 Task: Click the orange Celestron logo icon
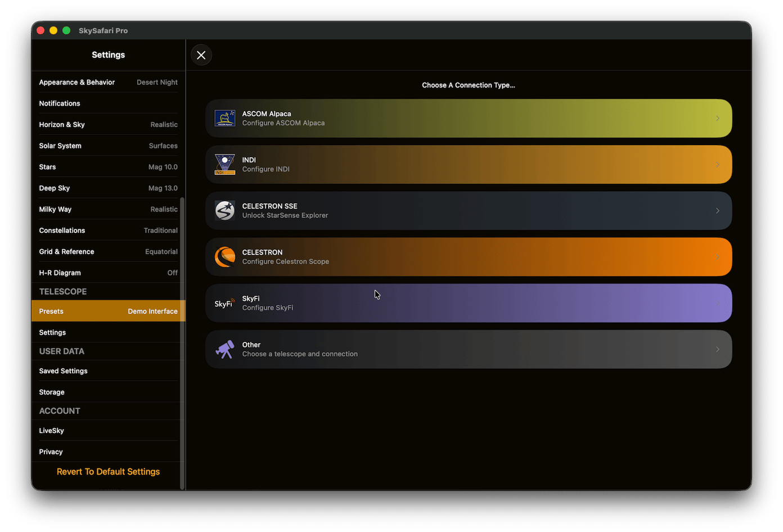[x=225, y=257]
